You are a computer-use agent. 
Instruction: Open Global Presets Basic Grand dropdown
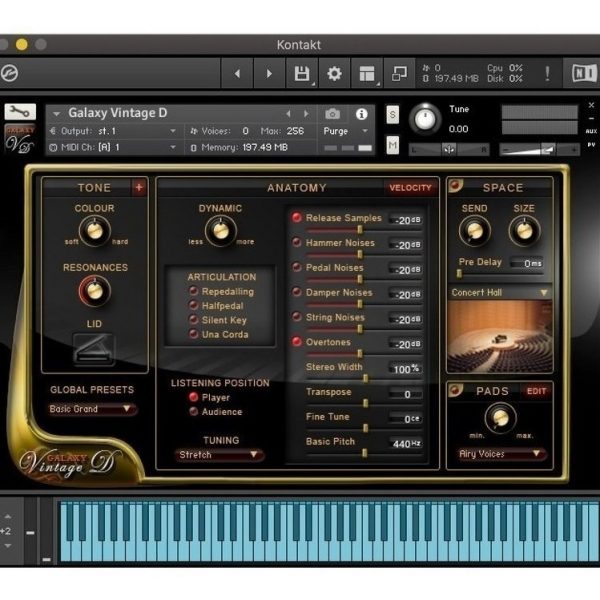[92, 409]
